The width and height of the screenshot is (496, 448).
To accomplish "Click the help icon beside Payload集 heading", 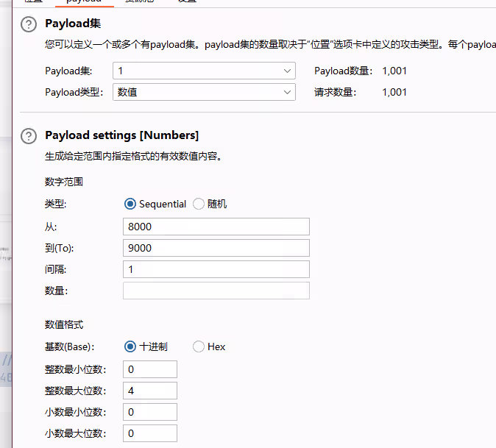I will click(29, 25).
